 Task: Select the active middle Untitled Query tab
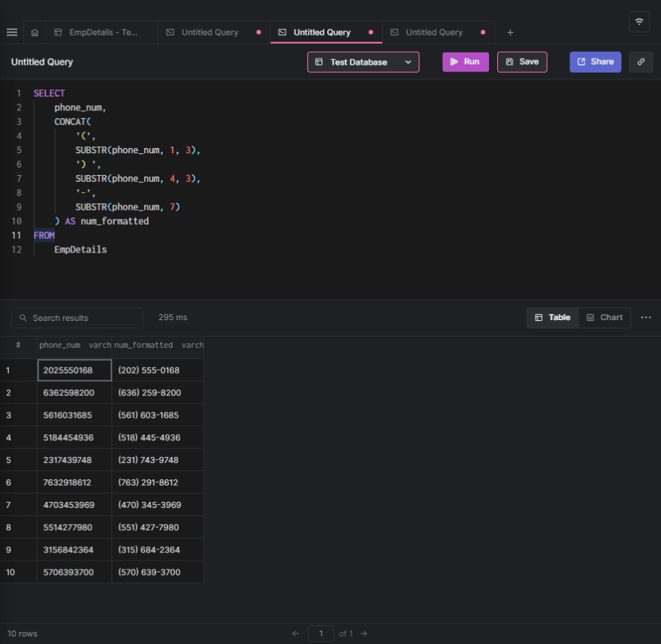(326, 32)
